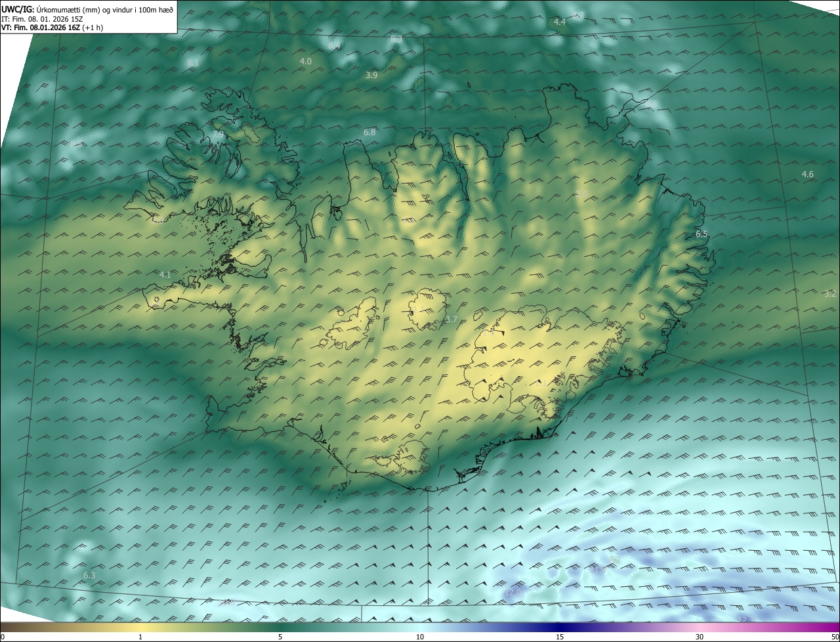
Task: Click the 4.1 value label west of Iceland
Action: pos(165,274)
